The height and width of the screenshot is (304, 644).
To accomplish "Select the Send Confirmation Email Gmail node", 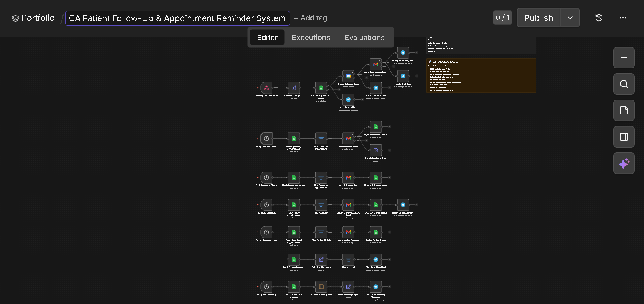I will tap(376, 64).
